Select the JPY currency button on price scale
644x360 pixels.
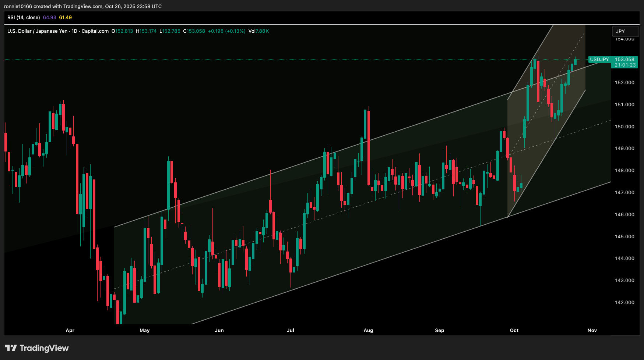click(625, 32)
